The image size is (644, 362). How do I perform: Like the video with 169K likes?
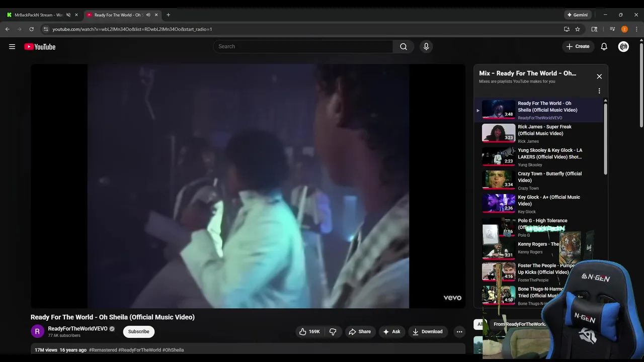click(309, 332)
